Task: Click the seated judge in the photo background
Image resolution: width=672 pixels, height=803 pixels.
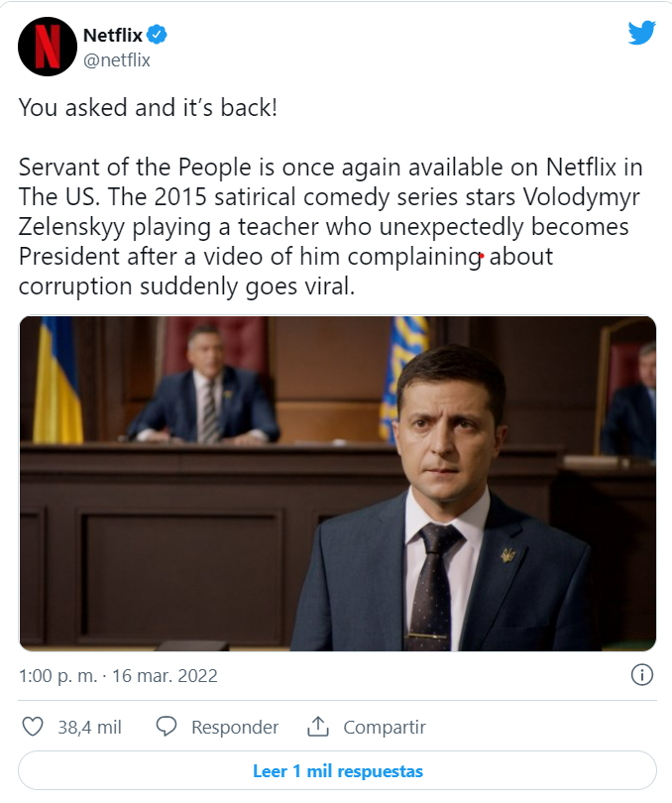Action: click(205, 387)
